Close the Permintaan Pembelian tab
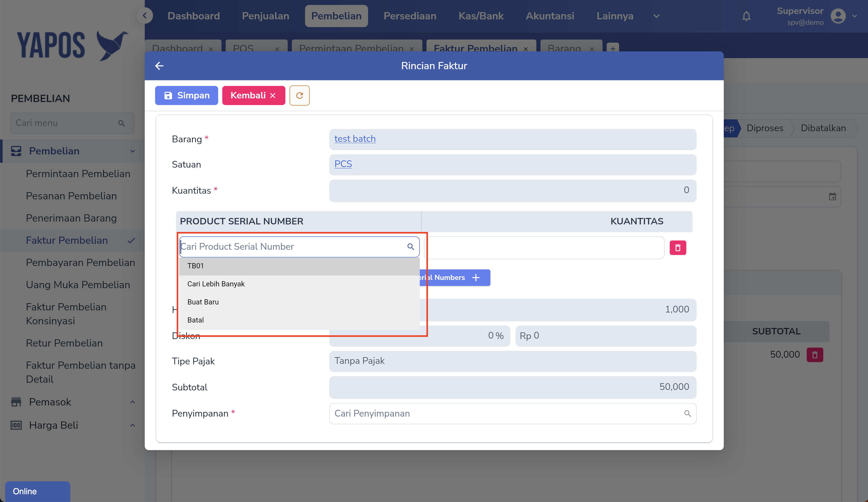This screenshot has width=868, height=502. 412,49
